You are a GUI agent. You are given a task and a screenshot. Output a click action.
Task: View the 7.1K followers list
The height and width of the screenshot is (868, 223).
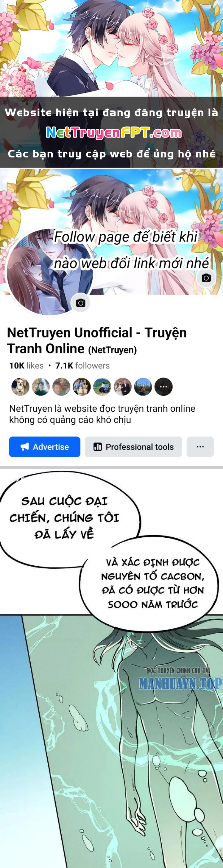coord(82,366)
